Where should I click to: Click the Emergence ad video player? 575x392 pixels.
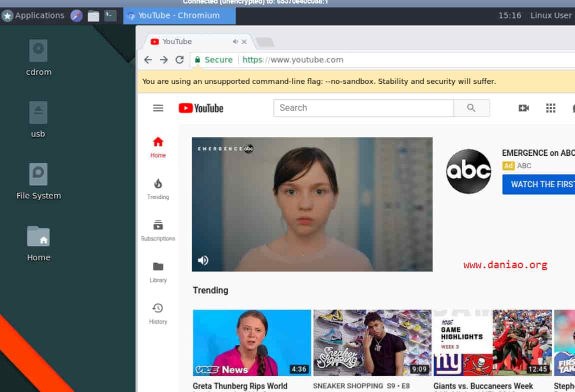tap(312, 204)
